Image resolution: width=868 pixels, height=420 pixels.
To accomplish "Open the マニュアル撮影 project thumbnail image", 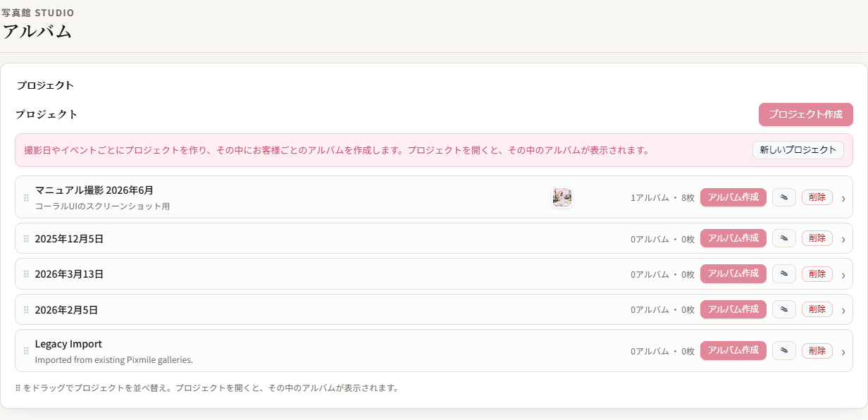I will pyautogui.click(x=562, y=197).
